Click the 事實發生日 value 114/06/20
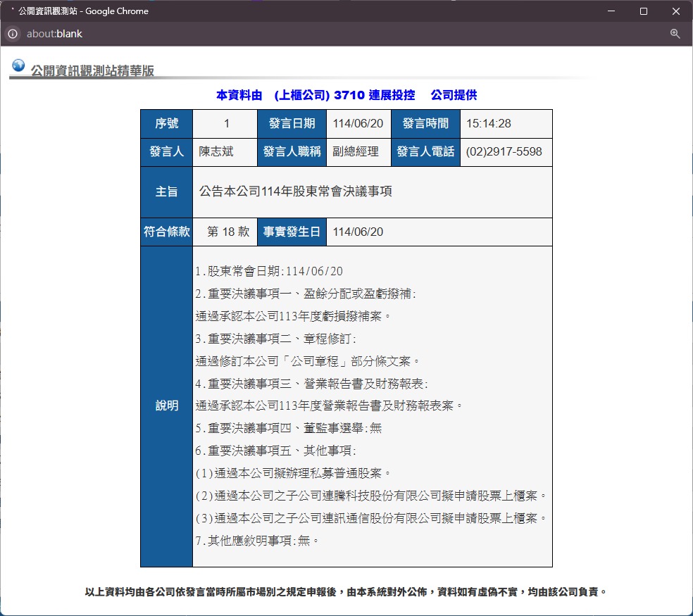 pyautogui.click(x=358, y=232)
